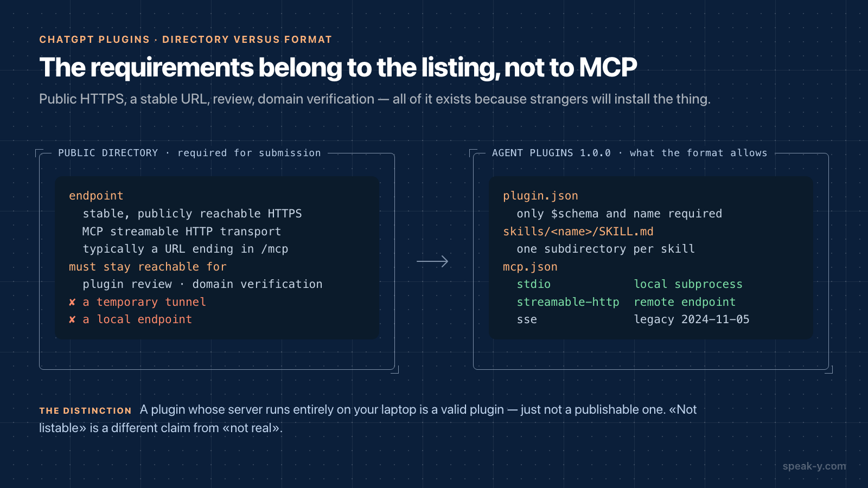Select the "AGENT PLUGINS 1.0.0" panel label
Image resolution: width=868 pixels, height=488 pixels.
551,153
